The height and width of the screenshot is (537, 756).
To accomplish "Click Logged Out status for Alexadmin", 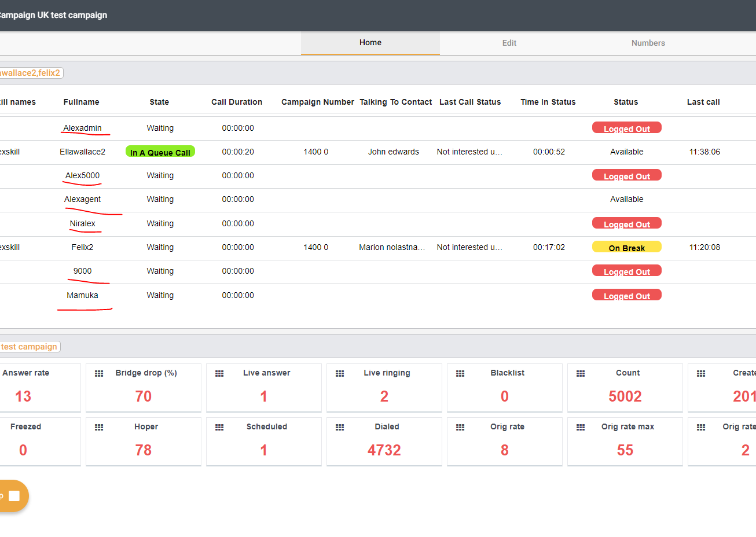I will pyautogui.click(x=626, y=128).
